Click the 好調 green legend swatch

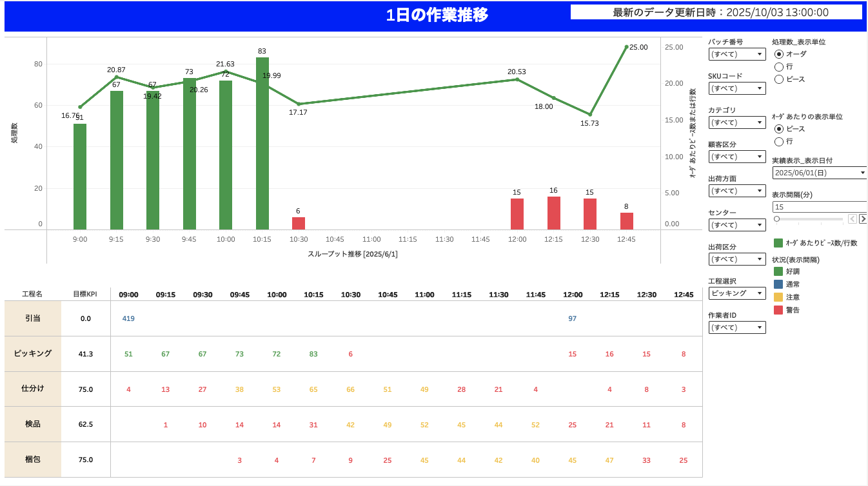coord(778,271)
